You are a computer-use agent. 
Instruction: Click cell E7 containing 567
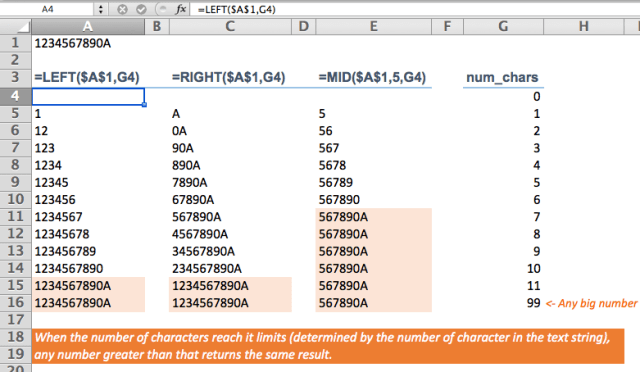click(x=374, y=148)
